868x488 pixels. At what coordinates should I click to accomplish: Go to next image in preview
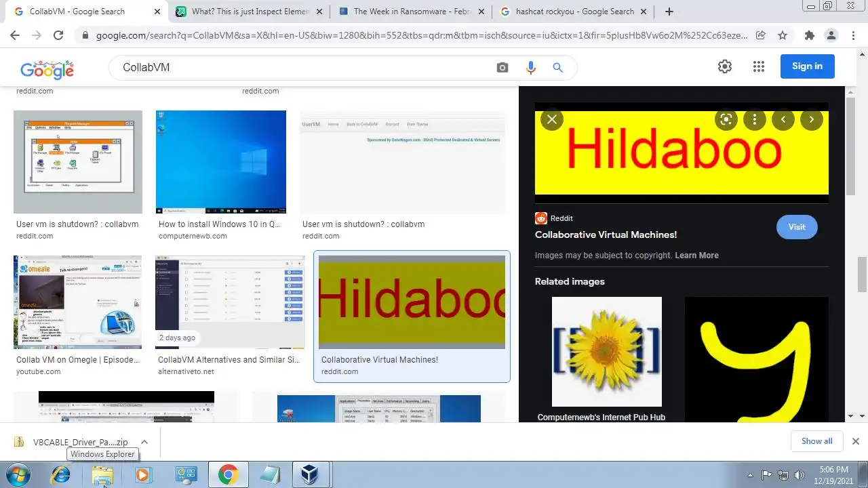812,119
